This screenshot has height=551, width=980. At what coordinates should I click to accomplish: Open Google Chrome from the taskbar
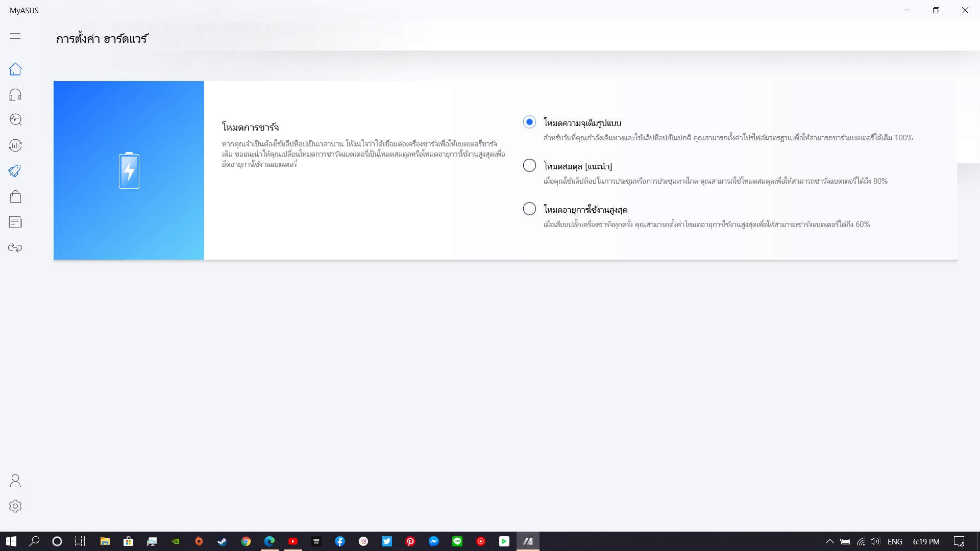(x=246, y=541)
